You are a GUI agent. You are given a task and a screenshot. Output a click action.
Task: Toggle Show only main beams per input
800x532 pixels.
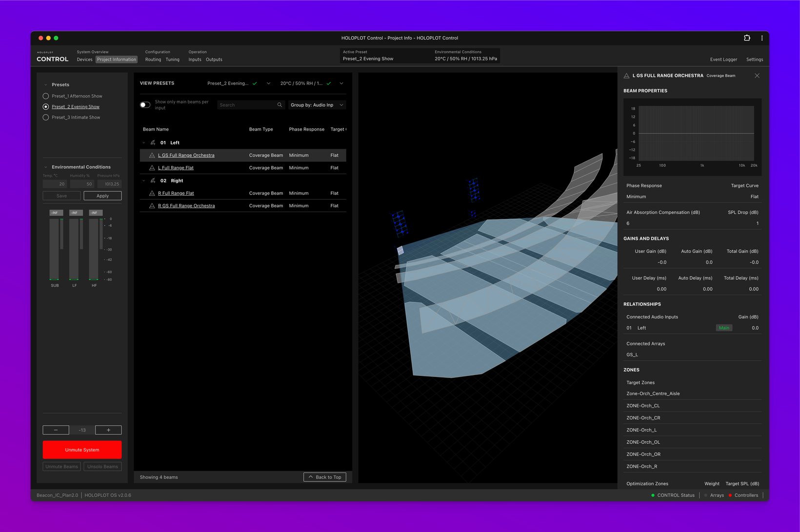tap(145, 105)
